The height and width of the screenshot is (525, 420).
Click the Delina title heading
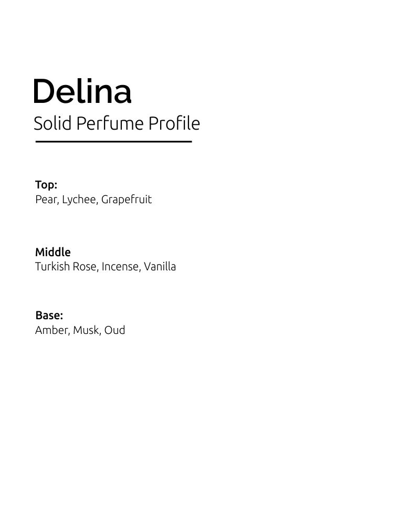pyautogui.click(x=82, y=91)
